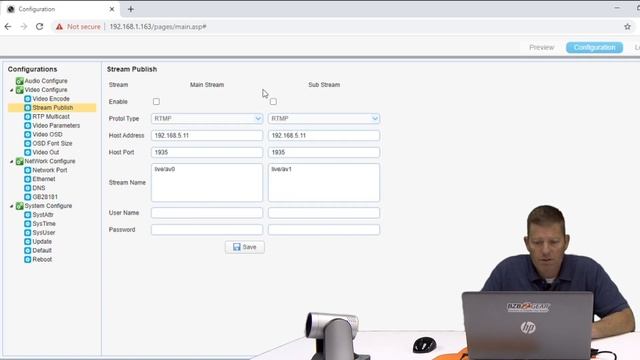The height and width of the screenshot is (360, 640).
Task: Enable the Sub Stream checkbox
Action: point(273,102)
